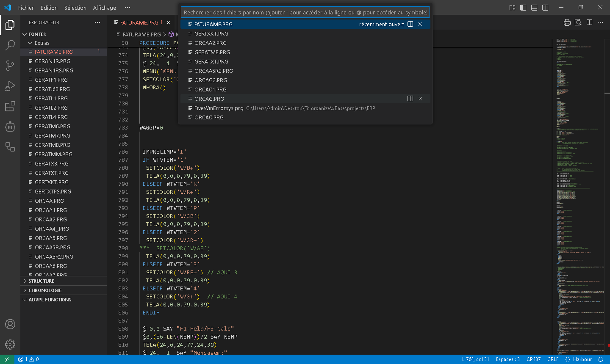Open the Fichier menu
The width and height of the screenshot is (610, 364).
point(26,8)
